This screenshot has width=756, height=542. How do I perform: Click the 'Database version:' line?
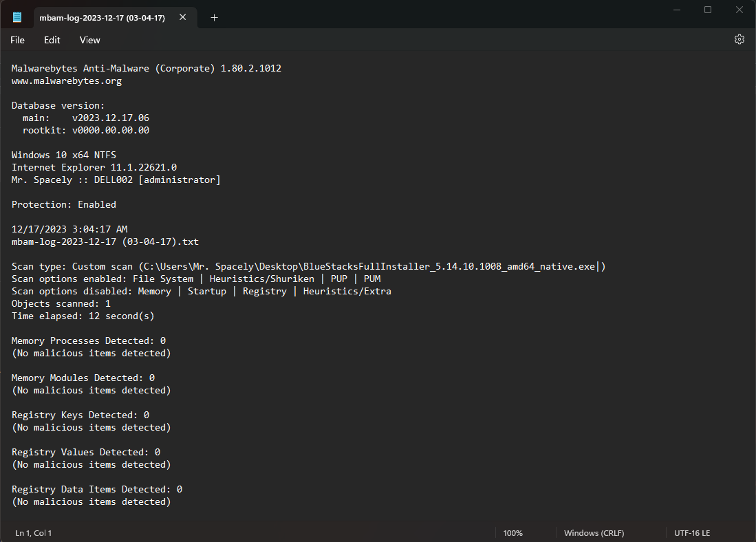[58, 106]
